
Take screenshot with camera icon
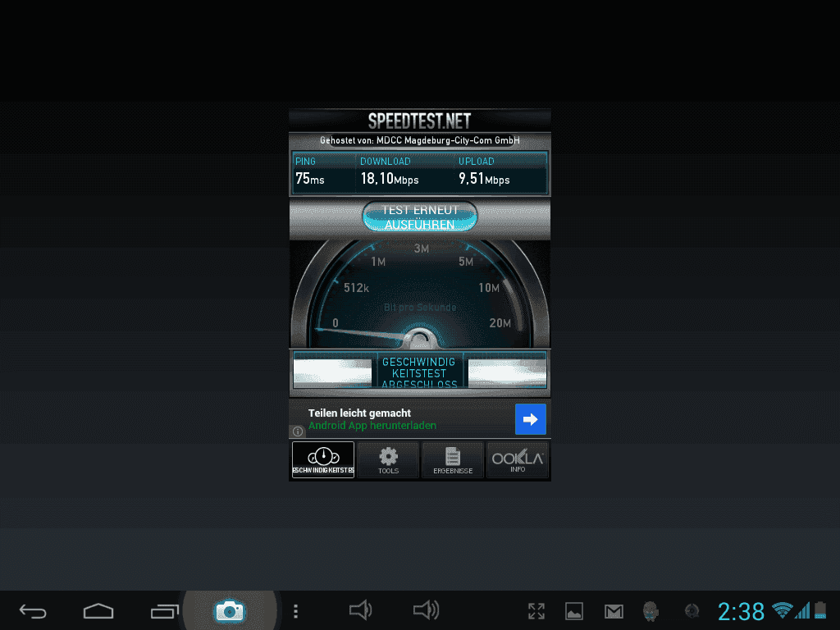(230, 610)
